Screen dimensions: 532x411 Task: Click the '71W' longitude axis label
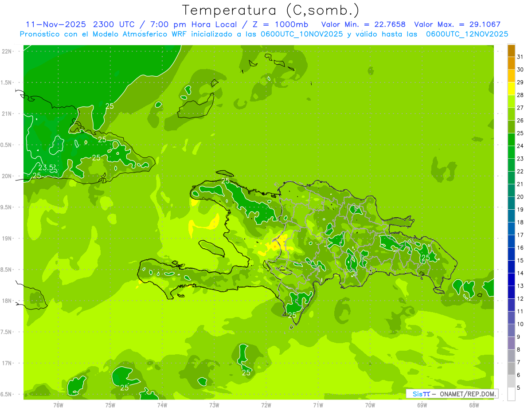click(x=318, y=405)
